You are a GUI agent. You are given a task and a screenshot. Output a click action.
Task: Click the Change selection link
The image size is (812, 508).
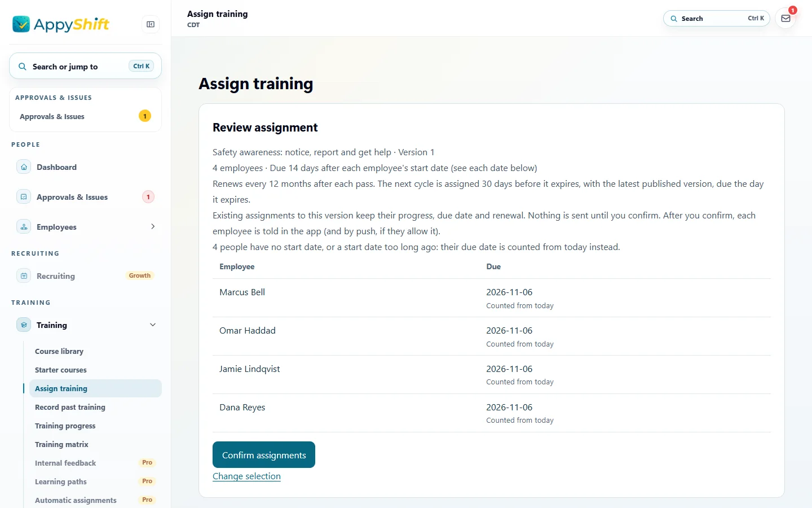point(246,476)
